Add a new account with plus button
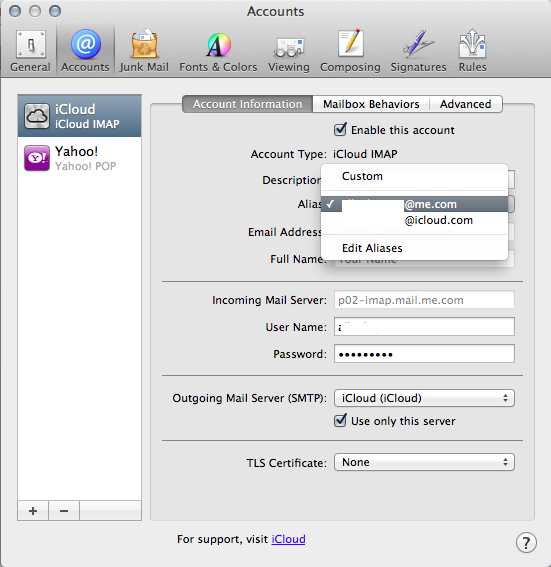 [x=33, y=511]
